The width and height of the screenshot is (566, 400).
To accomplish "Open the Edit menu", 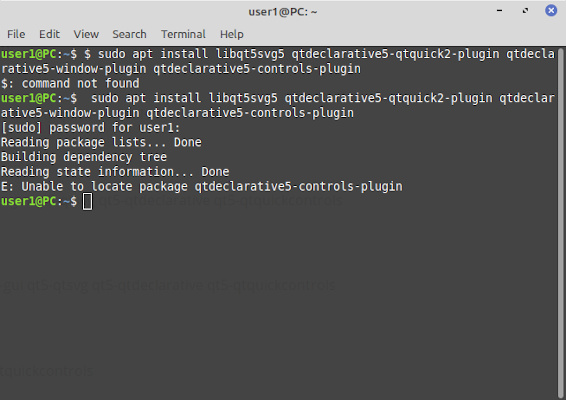I will 49,34.
